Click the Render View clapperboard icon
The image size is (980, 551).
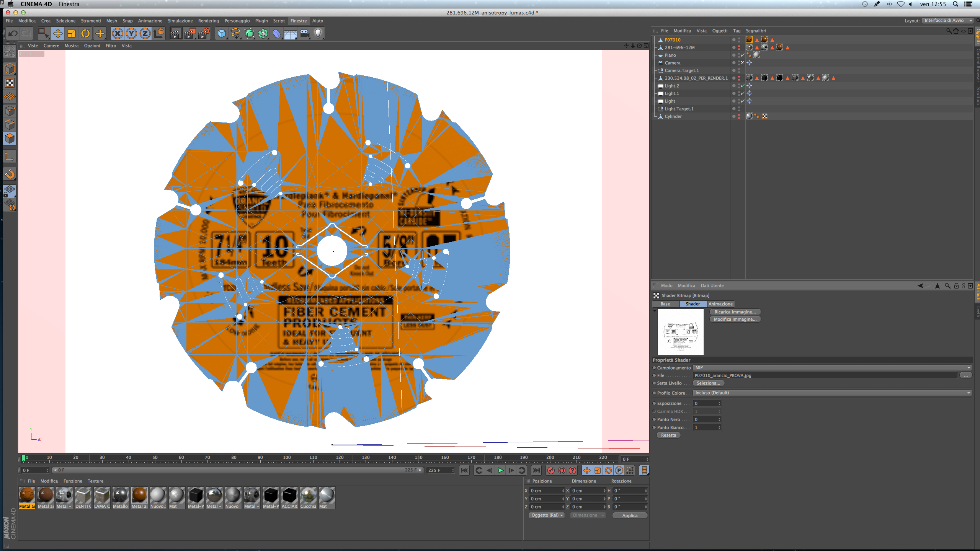(x=176, y=34)
